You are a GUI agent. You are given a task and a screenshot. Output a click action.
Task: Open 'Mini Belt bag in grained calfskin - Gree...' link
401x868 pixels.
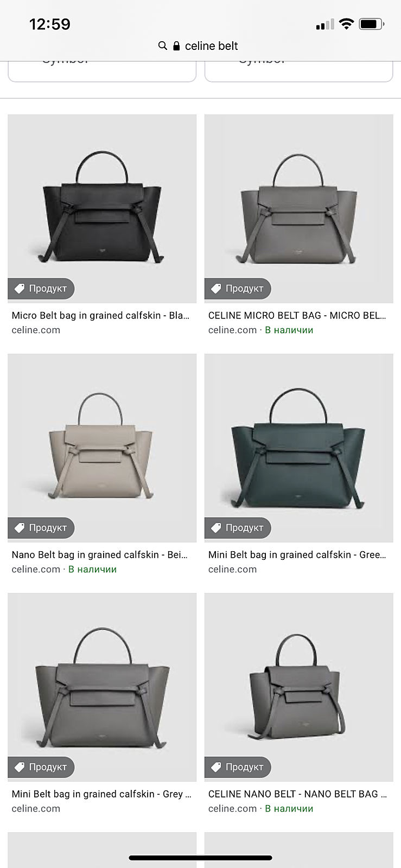click(297, 554)
